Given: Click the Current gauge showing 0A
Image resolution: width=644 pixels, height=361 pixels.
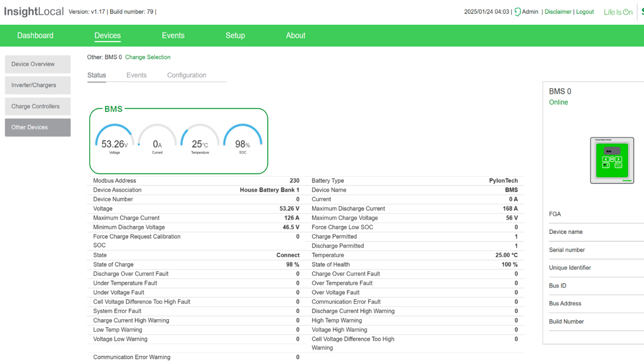Looking at the screenshot, I should pyautogui.click(x=157, y=140).
